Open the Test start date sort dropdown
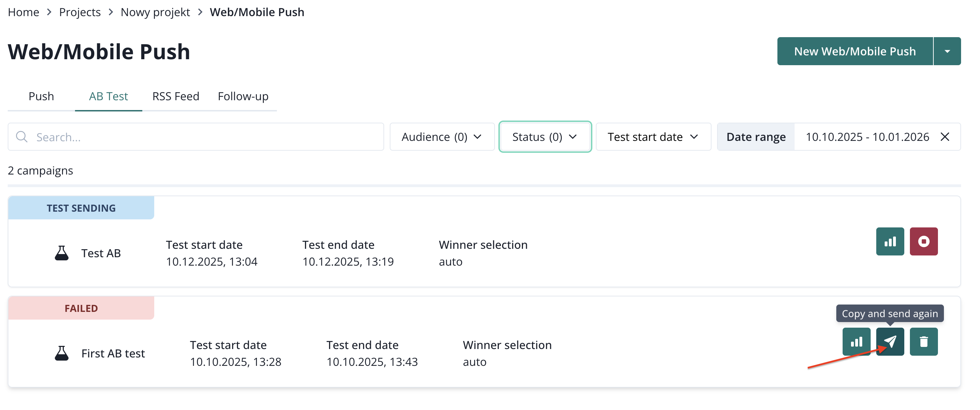Screen dimensions: 980x410 click(653, 137)
